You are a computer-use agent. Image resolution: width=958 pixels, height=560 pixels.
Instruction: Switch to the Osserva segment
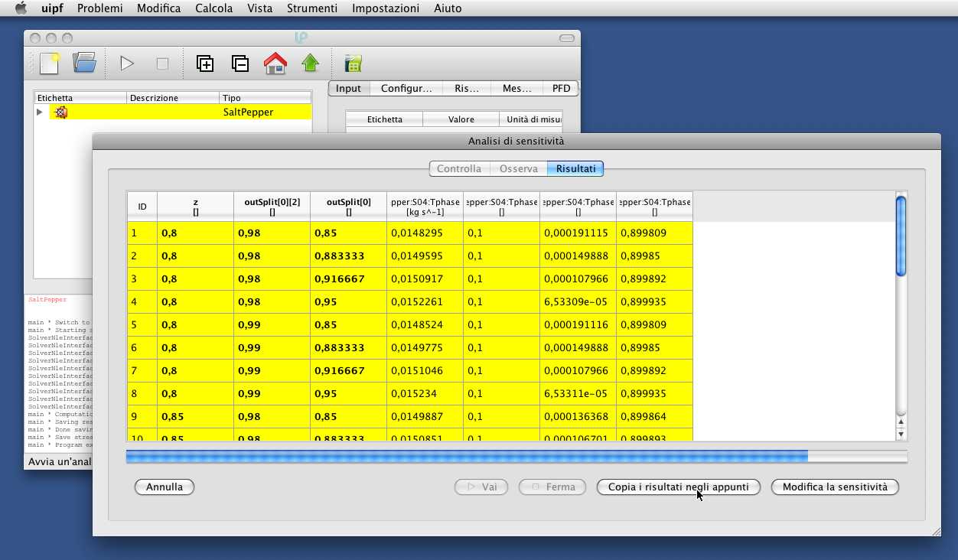pos(518,168)
